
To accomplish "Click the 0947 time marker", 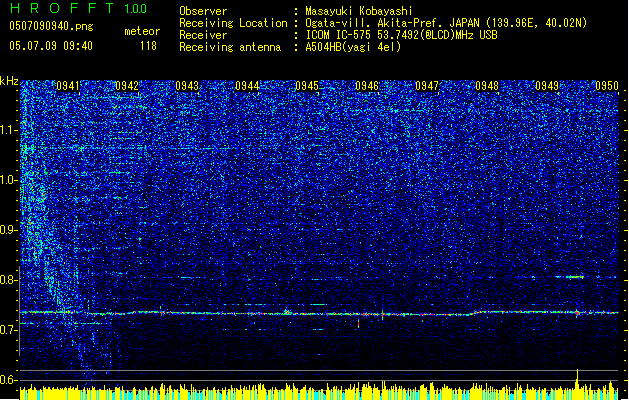I will [427, 85].
